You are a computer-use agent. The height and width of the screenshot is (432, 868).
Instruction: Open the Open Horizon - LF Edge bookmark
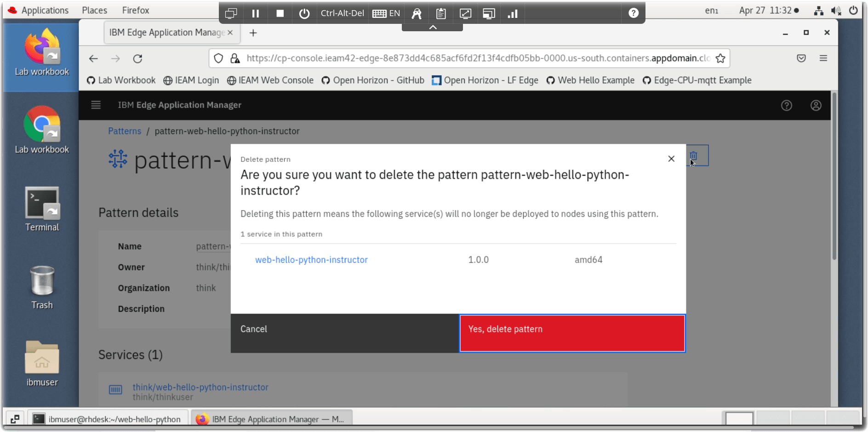pos(485,80)
